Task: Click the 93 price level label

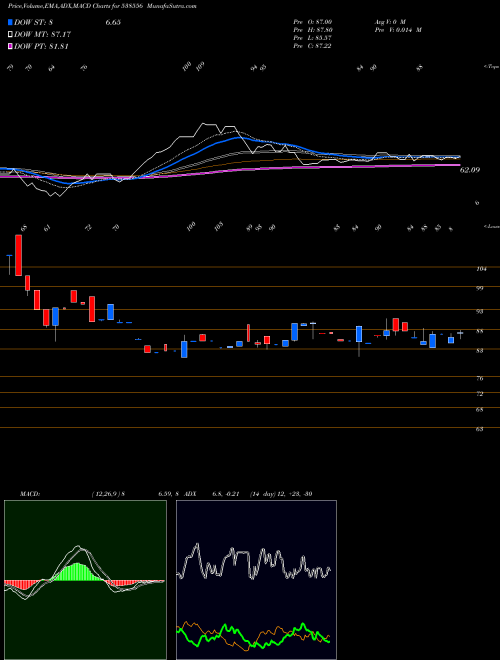Action: (479, 311)
